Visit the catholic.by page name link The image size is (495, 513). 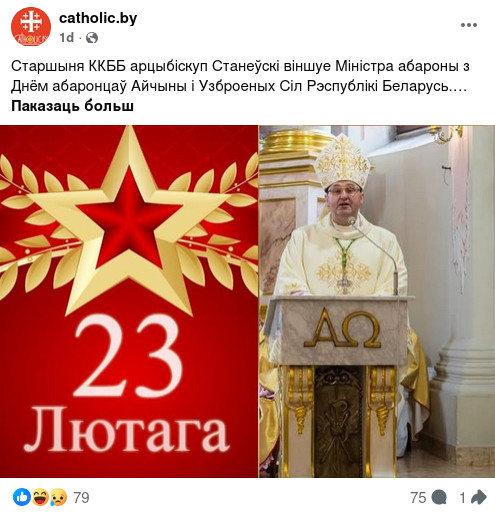point(98,18)
